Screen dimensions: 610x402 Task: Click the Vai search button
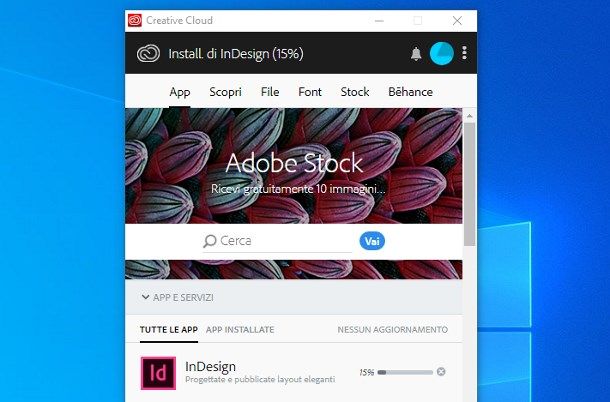click(x=372, y=241)
